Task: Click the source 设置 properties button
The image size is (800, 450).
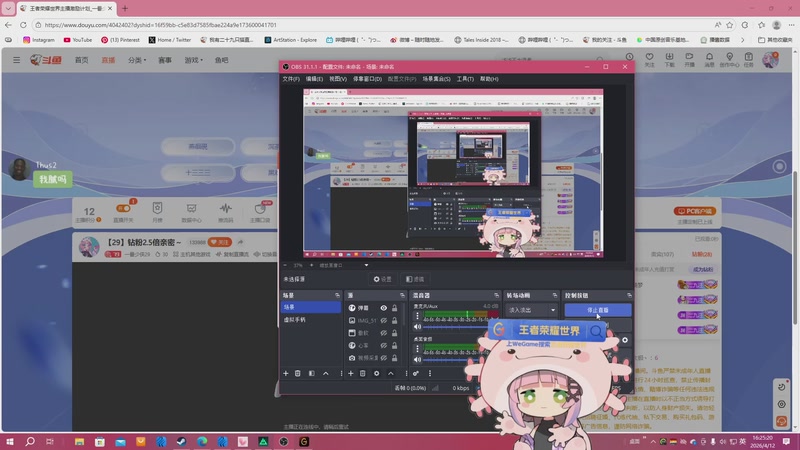Action: click(383, 279)
